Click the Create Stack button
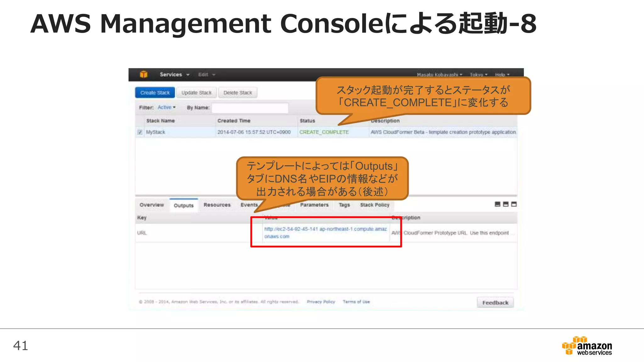644x362 pixels. pyautogui.click(x=155, y=93)
